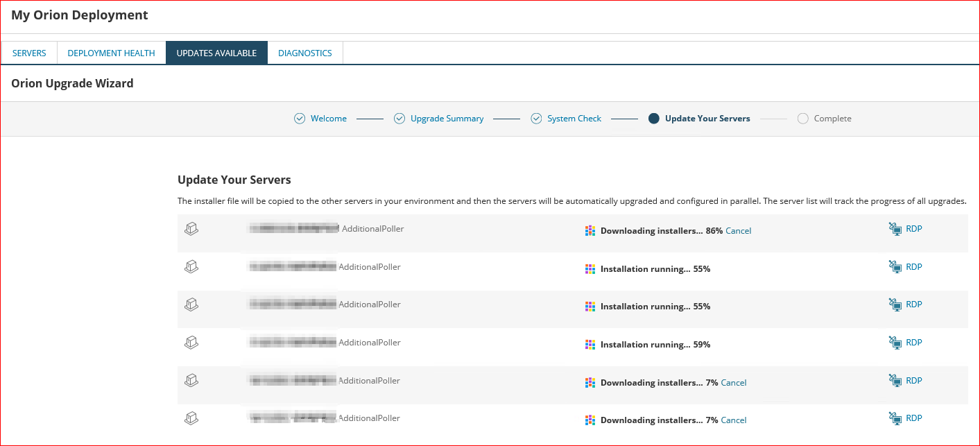Click the server icon in the 59% installation row

(191, 342)
